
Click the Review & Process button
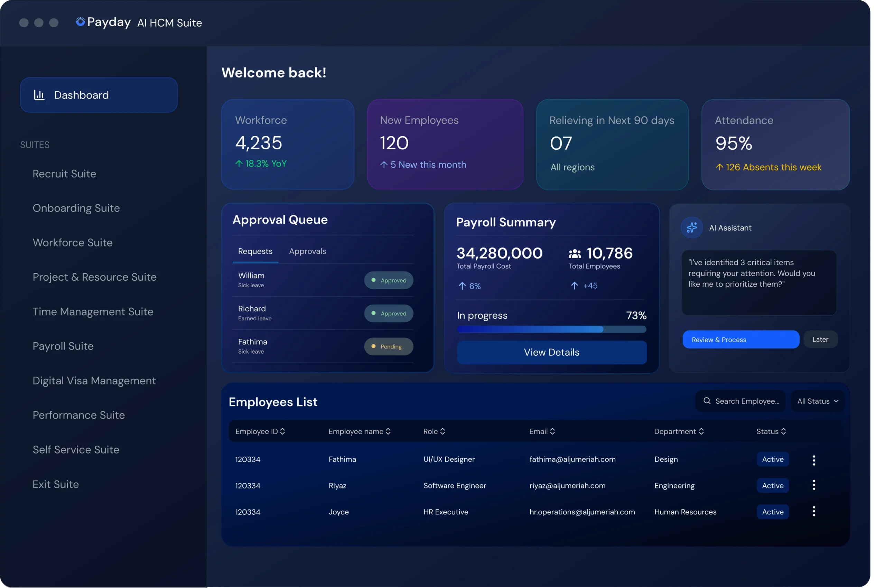740,339
